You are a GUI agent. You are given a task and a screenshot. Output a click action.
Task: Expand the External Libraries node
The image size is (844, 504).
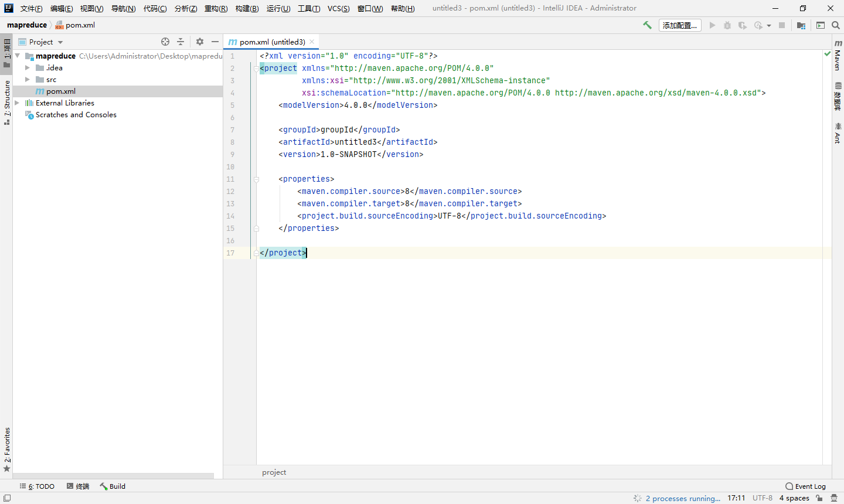coord(17,103)
